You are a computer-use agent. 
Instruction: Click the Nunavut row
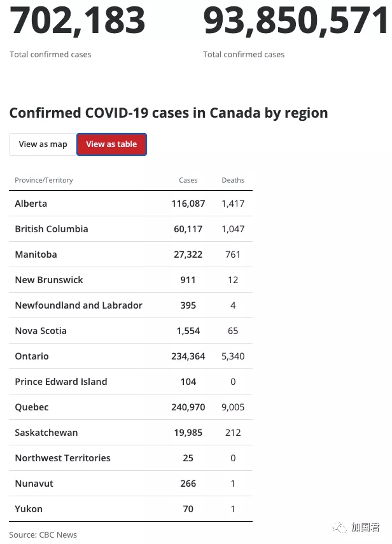(131, 484)
